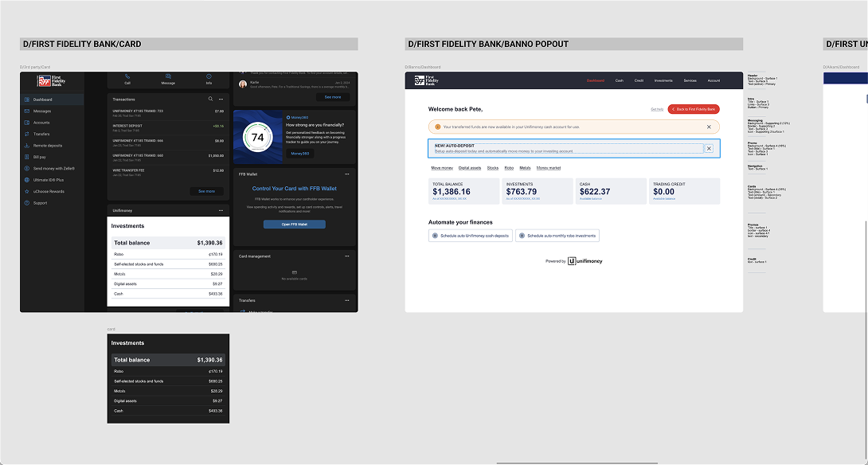Image resolution: width=868 pixels, height=465 pixels.
Task: Switch to the Investments nav tab
Action: [x=663, y=81]
